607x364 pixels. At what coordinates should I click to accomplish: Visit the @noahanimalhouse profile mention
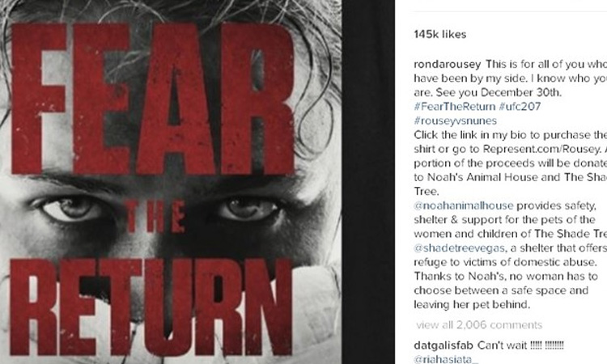pyautogui.click(x=464, y=205)
